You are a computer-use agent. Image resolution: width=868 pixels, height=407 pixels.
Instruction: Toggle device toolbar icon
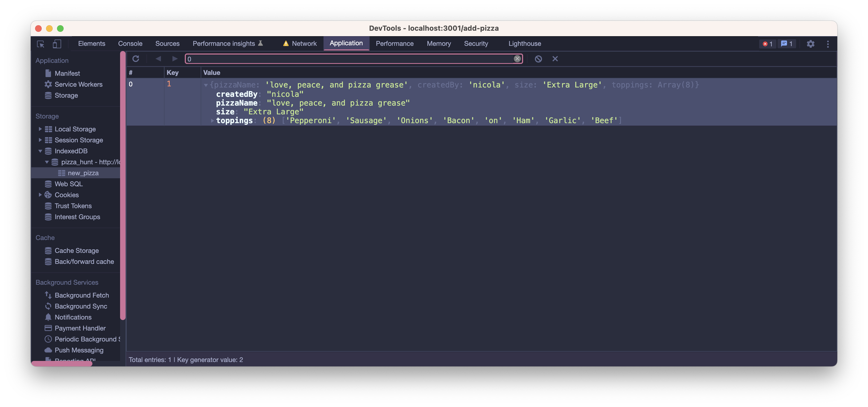(57, 44)
